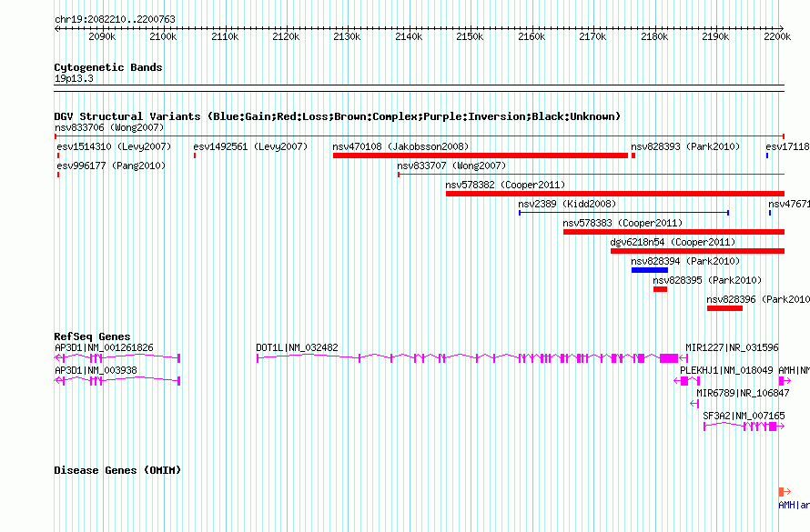Click the DOT1L gene exon track
The width and height of the screenshot is (810, 532).
tap(467, 358)
